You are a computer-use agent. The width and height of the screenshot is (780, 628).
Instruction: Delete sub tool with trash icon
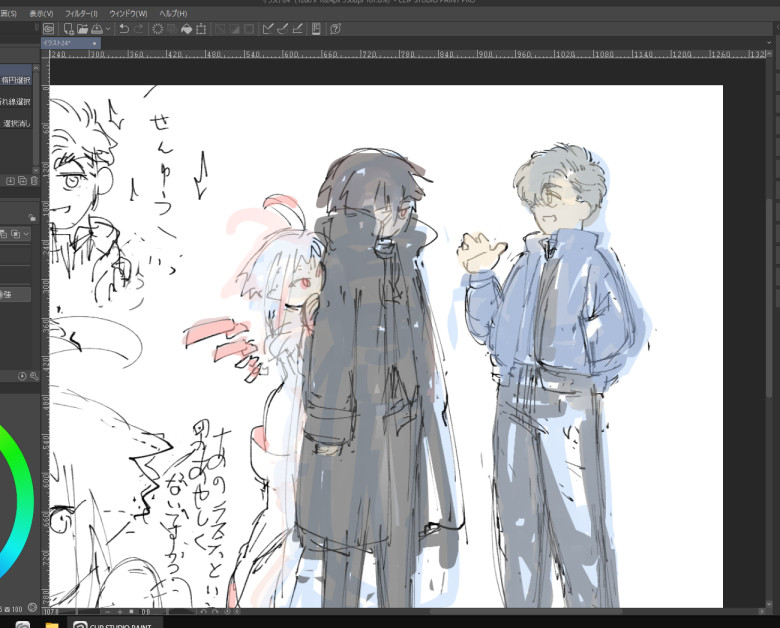click(x=34, y=181)
